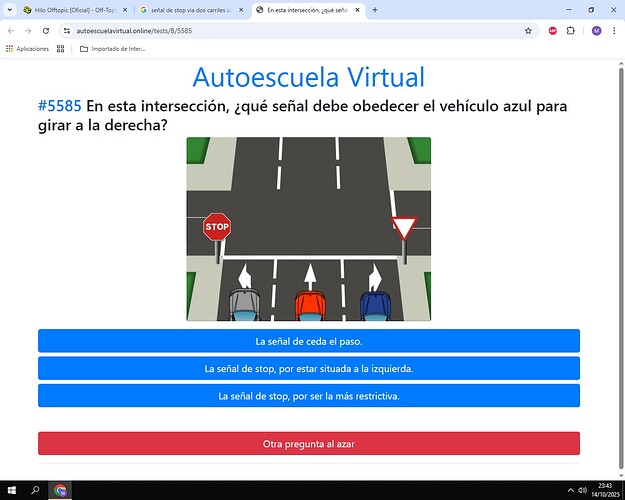625x500 pixels.
Task: Click the page vertical scrollbar
Action: [621, 267]
